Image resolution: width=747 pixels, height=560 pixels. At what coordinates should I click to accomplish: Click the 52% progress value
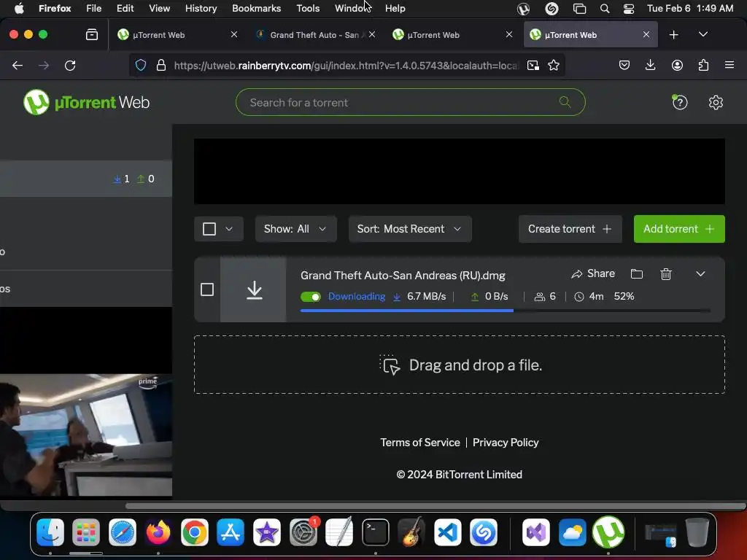624,296
